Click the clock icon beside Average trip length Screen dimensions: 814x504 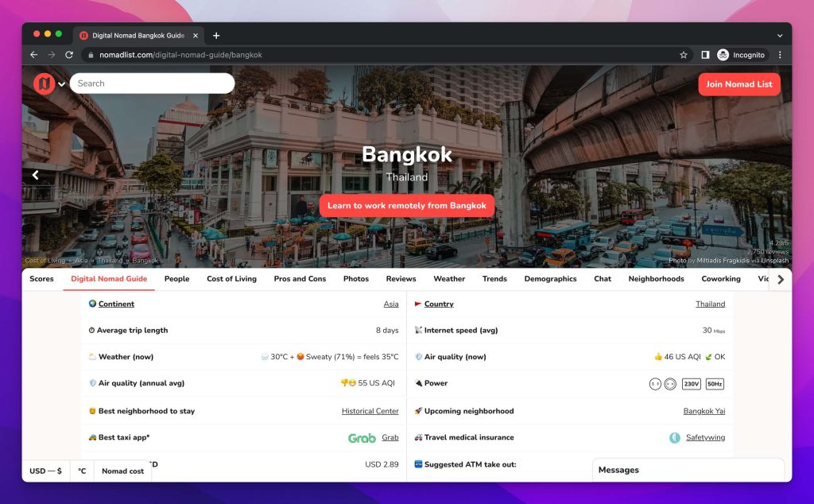[x=92, y=330]
